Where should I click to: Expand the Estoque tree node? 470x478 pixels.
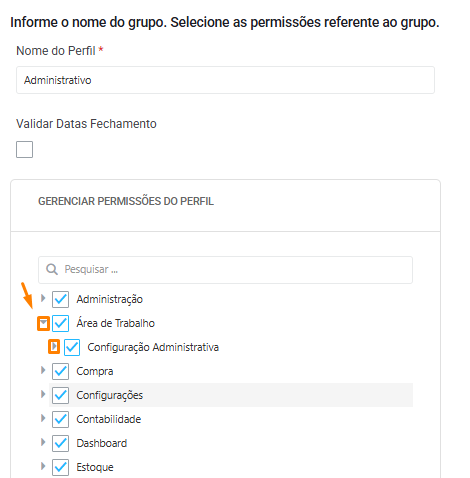43,466
